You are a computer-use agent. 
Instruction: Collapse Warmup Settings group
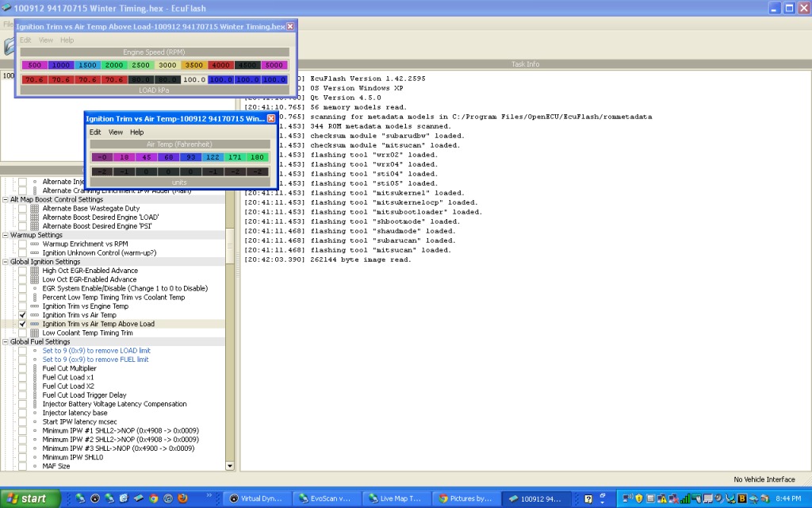pyautogui.click(x=6, y=235)
